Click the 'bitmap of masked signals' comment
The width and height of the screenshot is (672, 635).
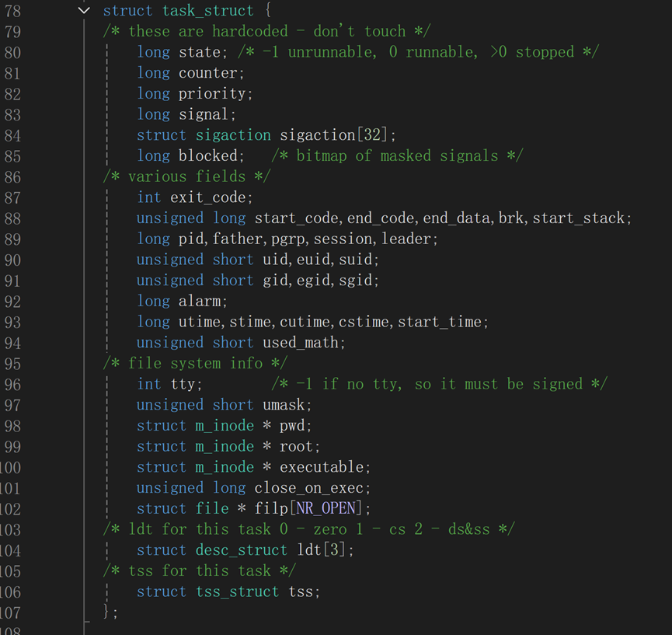tap(397, 155)
